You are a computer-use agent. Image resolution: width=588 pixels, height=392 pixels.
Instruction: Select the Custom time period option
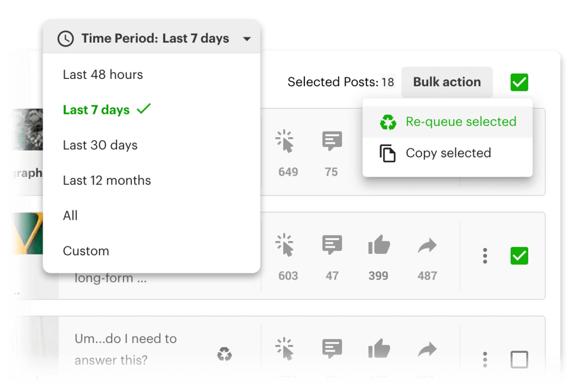[86, 251]
